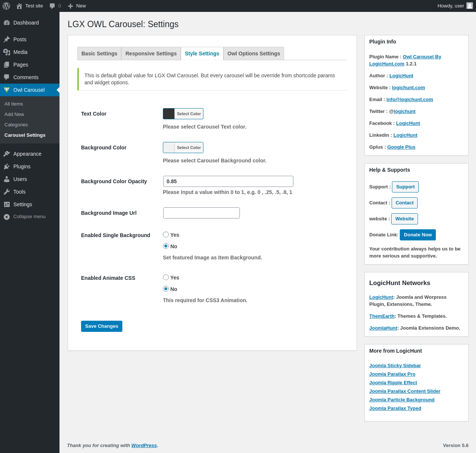Open the Joomla Parallax Pro link

pyautogui.click(x=392, y=374)
